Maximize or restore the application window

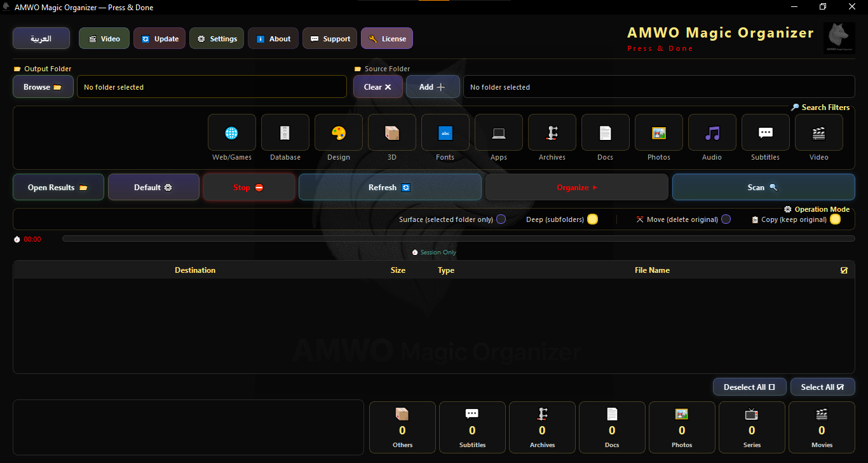pos(823,7)
